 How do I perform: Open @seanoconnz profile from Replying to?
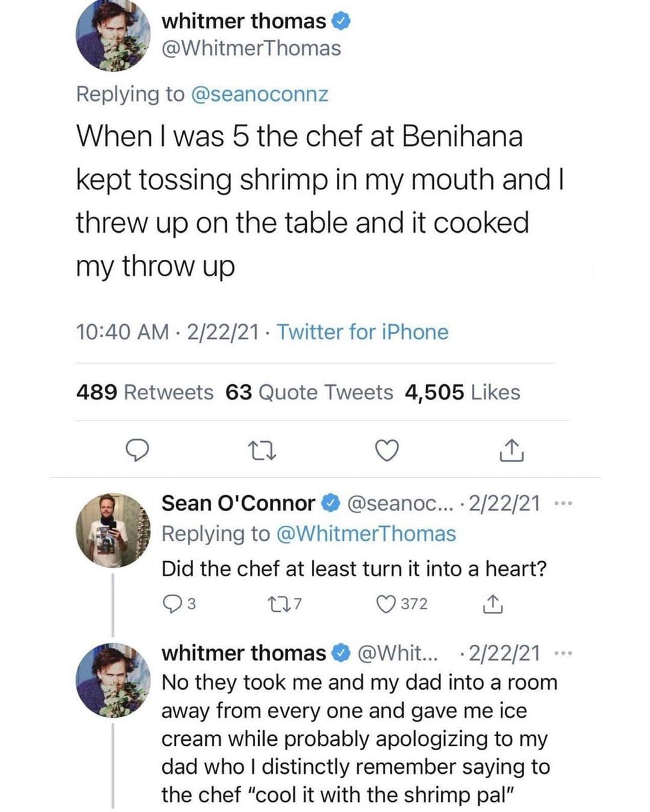tap(259, 94)
